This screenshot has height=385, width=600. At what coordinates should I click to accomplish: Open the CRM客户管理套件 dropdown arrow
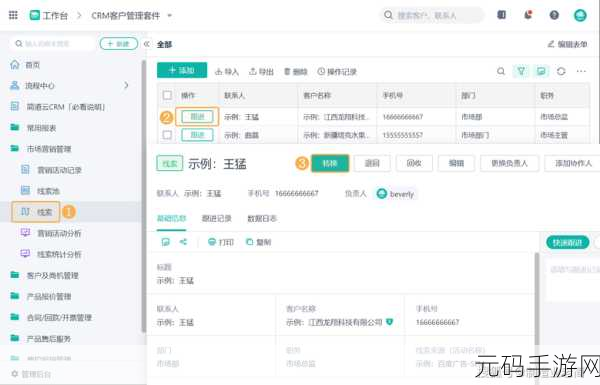170,16
